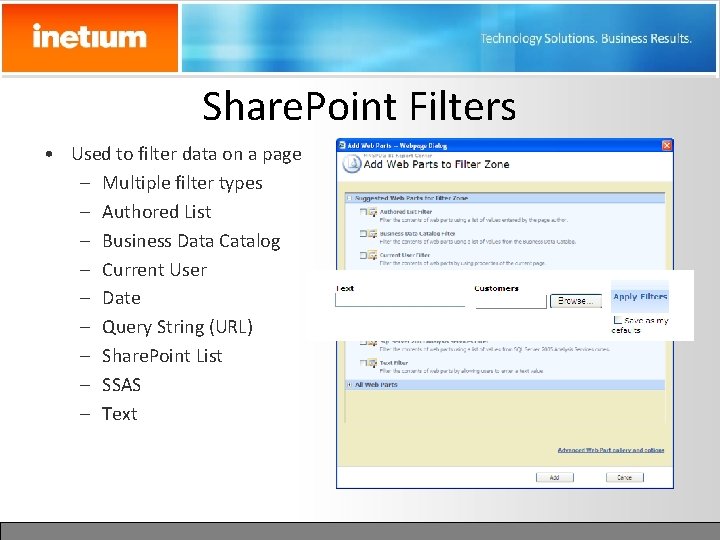The height and width of the screenshot is (540, 720).
Task: Click the Business Data Catalog Filter icon
Action: [373, 234]
